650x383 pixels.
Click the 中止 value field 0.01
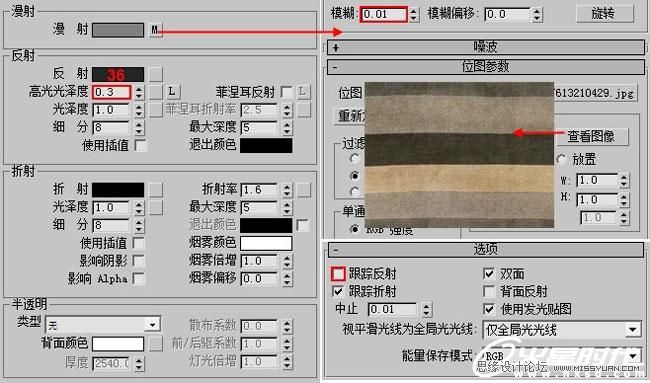point(393,309)
